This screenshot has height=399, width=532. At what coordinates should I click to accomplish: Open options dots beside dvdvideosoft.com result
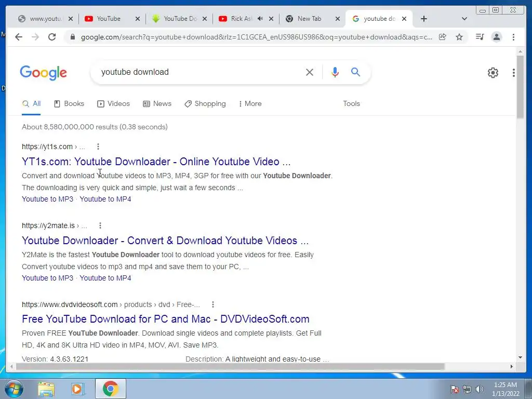[212, 304]
